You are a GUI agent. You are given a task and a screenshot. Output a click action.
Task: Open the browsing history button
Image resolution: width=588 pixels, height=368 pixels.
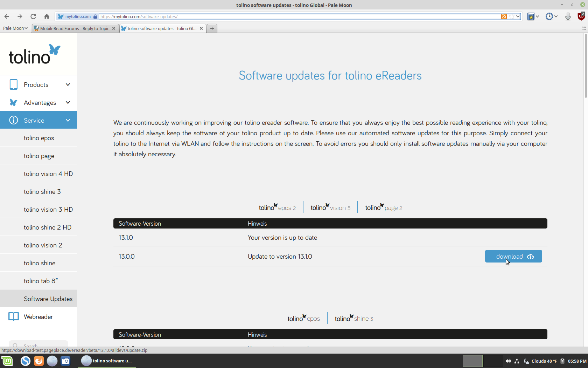(x=549, y=16)
